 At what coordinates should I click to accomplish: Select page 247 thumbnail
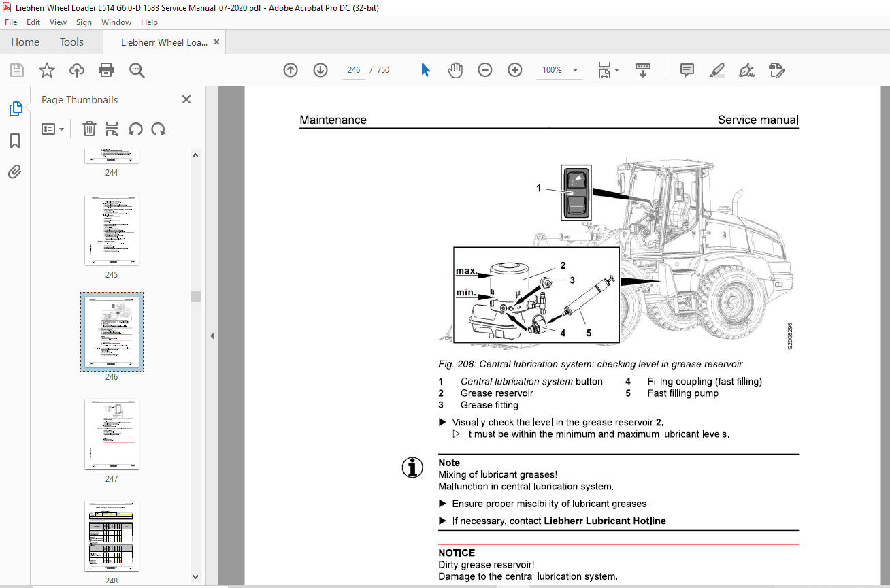[112, 434]
